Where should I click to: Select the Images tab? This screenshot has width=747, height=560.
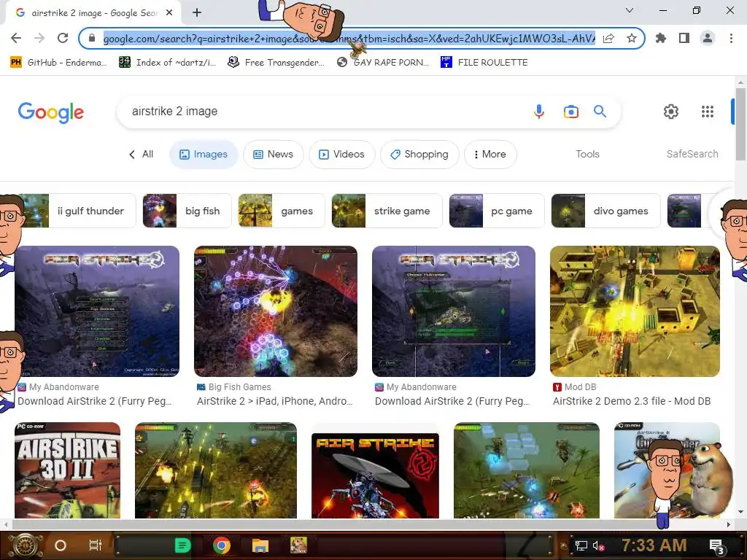(x=204, y=155)
